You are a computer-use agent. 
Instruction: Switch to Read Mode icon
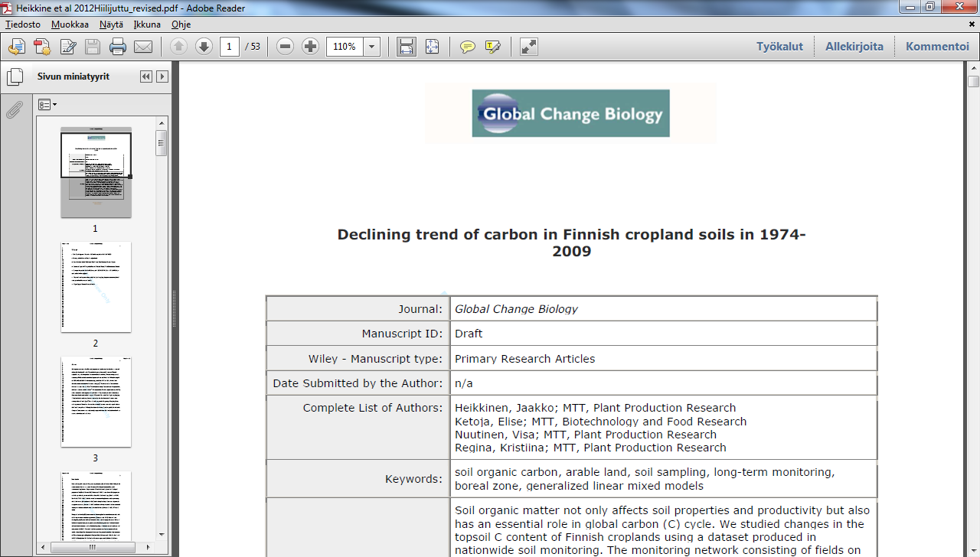pos(529,47)
